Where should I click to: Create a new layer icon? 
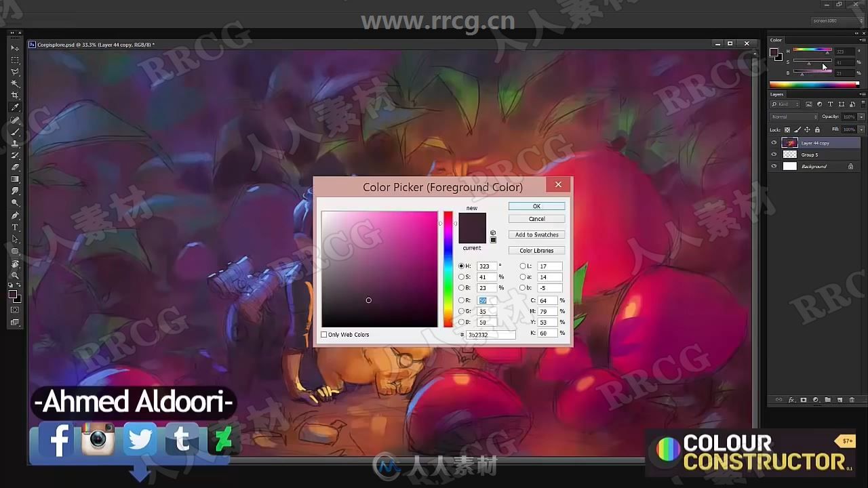pos(840,400)
